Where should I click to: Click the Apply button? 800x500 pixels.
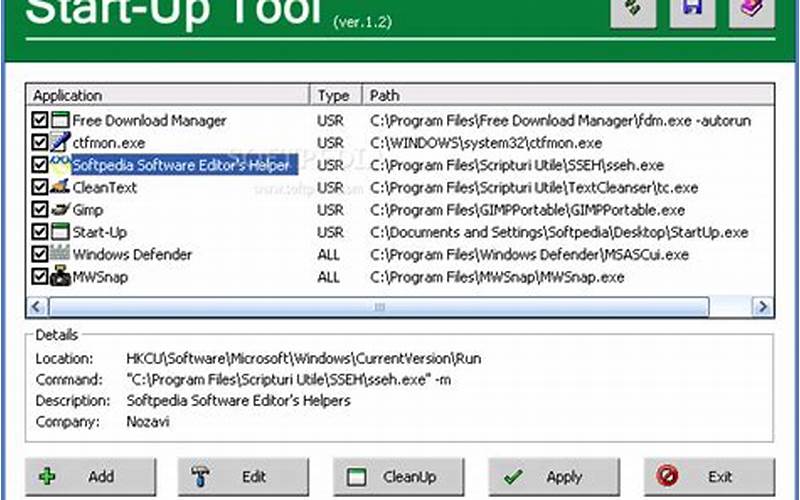(554, 477)
